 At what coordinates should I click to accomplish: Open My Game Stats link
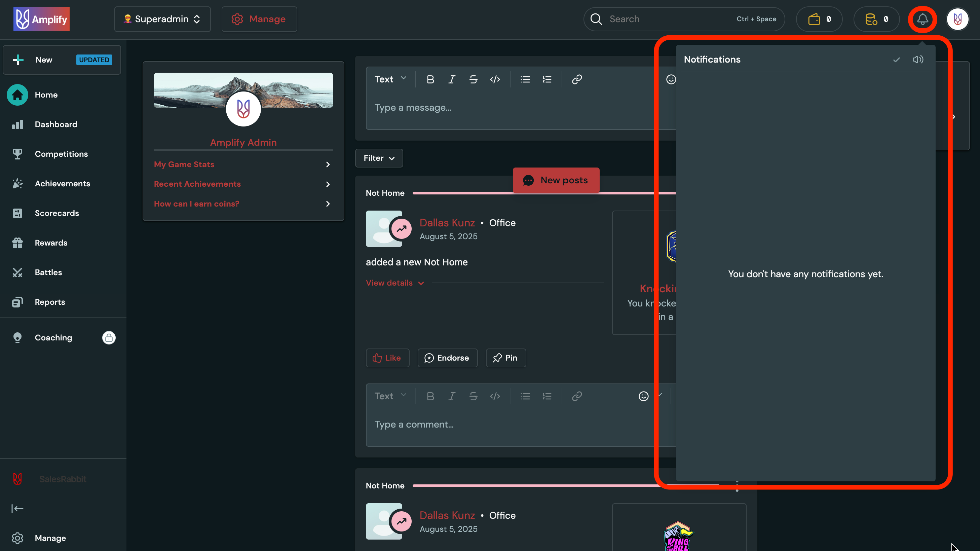click(184, 164)
